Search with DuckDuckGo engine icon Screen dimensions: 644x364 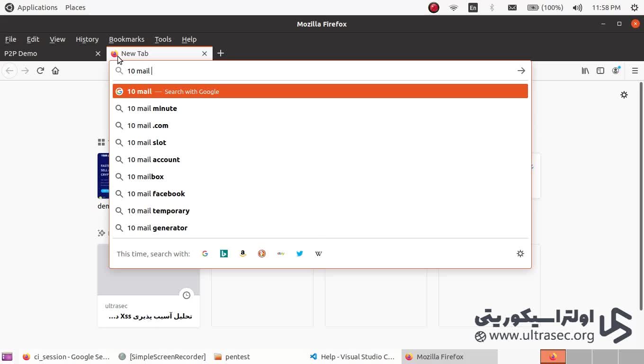pyautogui.click(x=262, y=254)
